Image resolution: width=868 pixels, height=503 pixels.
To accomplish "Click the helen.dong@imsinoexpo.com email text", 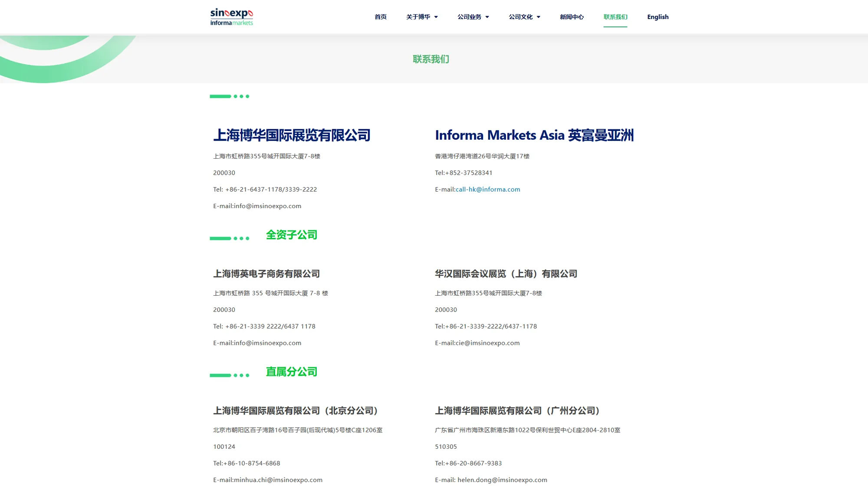I will click(x=502, y=480).
